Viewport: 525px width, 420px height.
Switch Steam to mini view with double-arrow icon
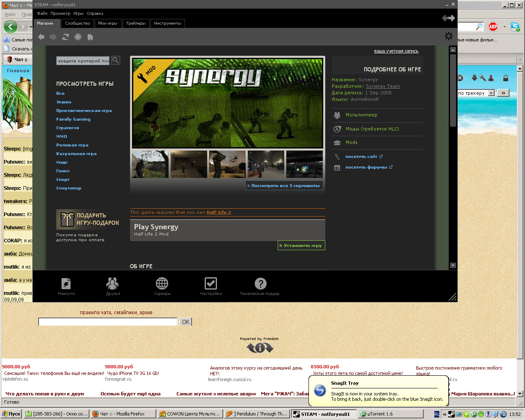click(448, 18)
